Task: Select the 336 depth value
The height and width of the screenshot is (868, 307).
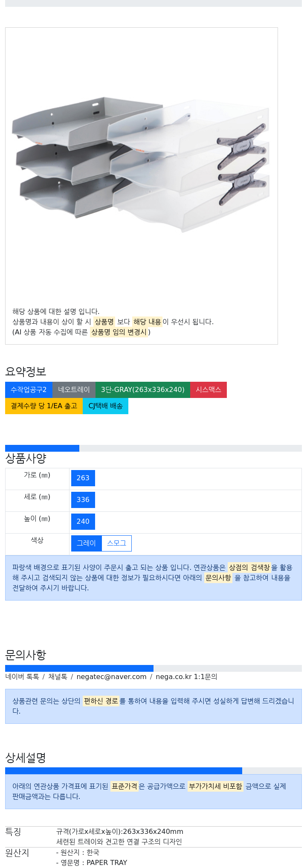Action: click(83, 500)
